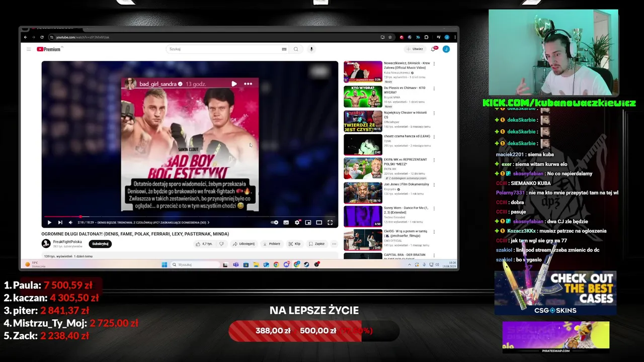Open 'Największy Cheater w Historii CS' title
This screenshot has height=362, width=644.
(405, 115)
